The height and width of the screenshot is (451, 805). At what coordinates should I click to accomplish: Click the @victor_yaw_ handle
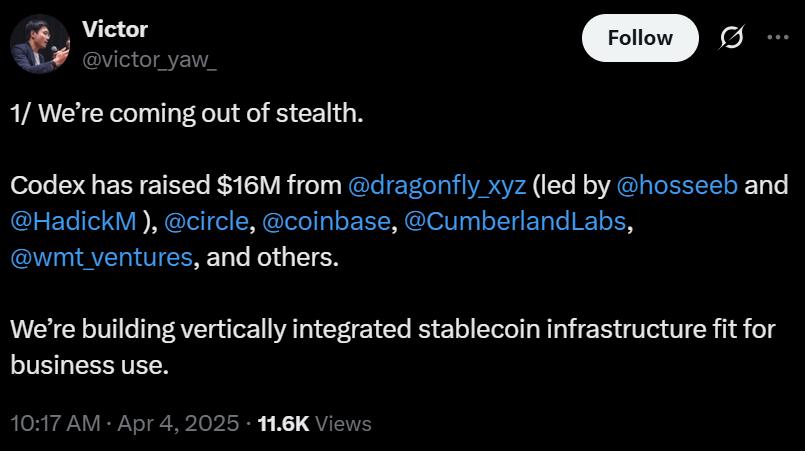tap(149, 59)
